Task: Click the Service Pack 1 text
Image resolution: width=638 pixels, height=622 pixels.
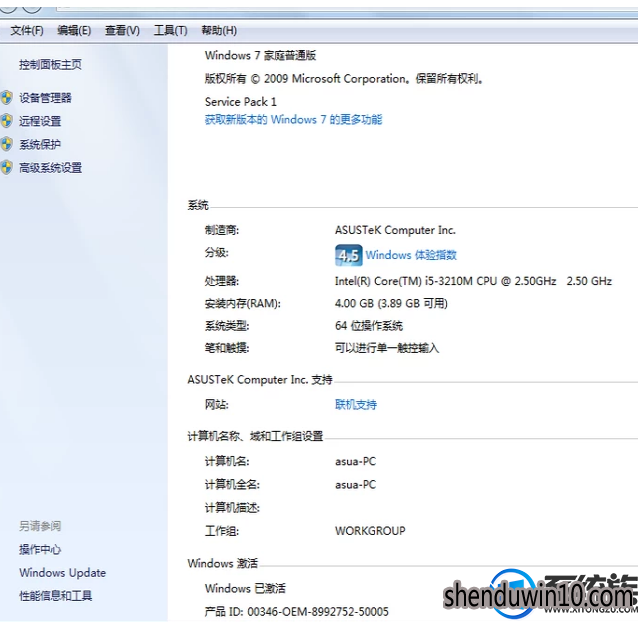Action: click(x=240, y=102)
